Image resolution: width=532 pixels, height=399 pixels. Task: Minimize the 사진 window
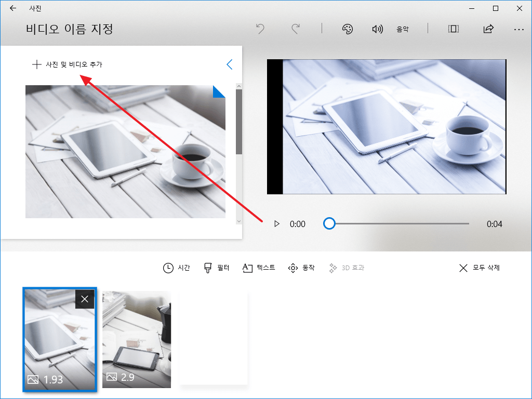[472, 8]
